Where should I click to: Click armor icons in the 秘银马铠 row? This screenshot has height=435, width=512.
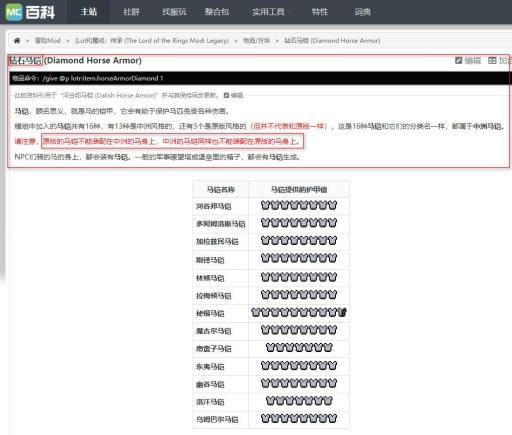[x=299, y=312]
